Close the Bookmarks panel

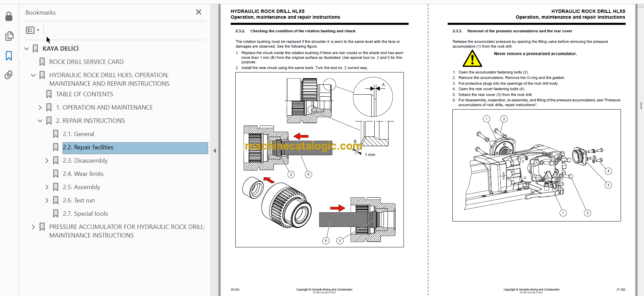[x=199, y=12]
